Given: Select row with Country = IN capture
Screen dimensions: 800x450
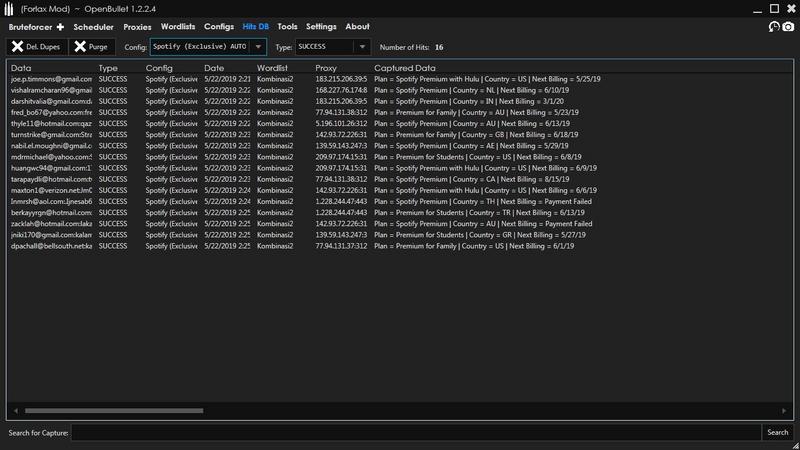Looking at the screenshot, I should 400,102.
